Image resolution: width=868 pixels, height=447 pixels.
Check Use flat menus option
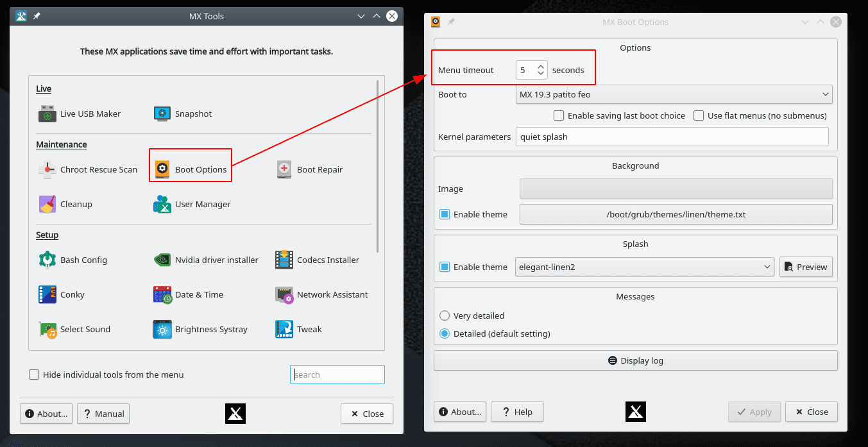699,116
